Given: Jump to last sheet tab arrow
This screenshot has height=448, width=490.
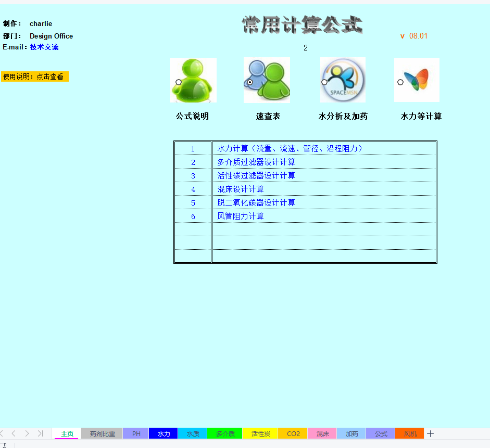Looking at the screenshot, I should [x=40, y=433].
